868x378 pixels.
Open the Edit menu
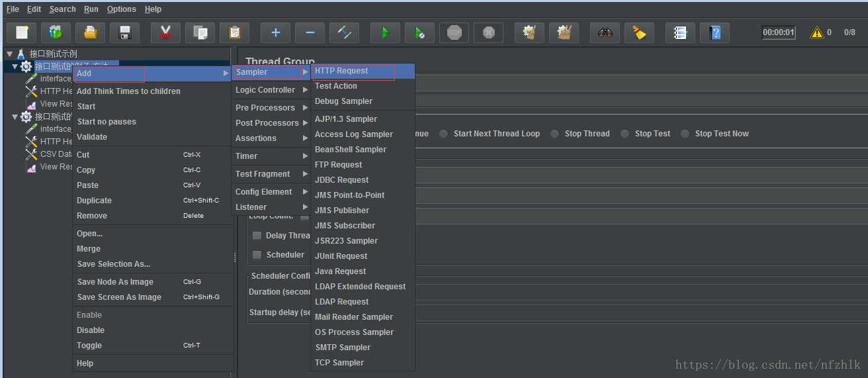tap(34, 9)
